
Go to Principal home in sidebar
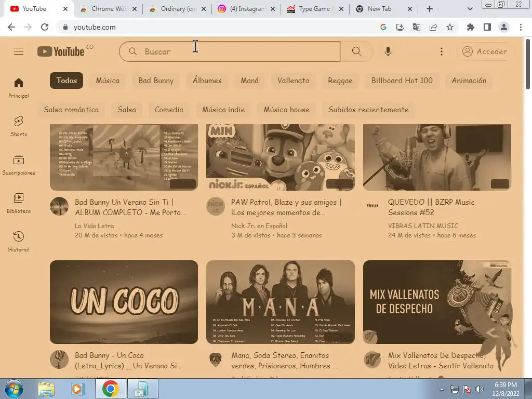(x=19, y=88)
